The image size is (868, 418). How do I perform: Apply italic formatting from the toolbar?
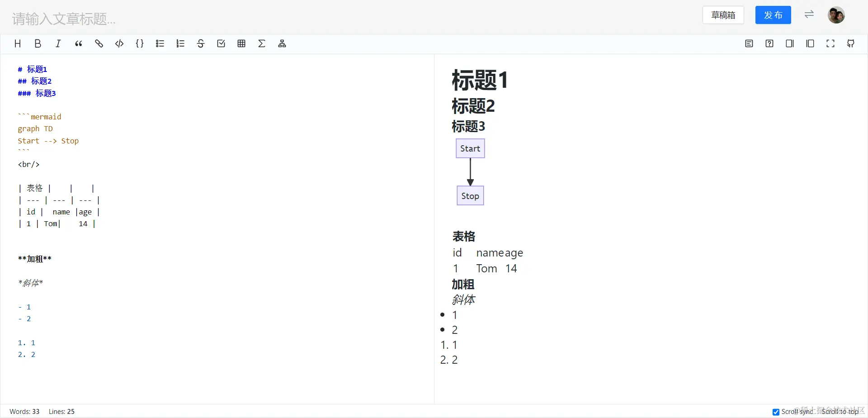point(58,43)
